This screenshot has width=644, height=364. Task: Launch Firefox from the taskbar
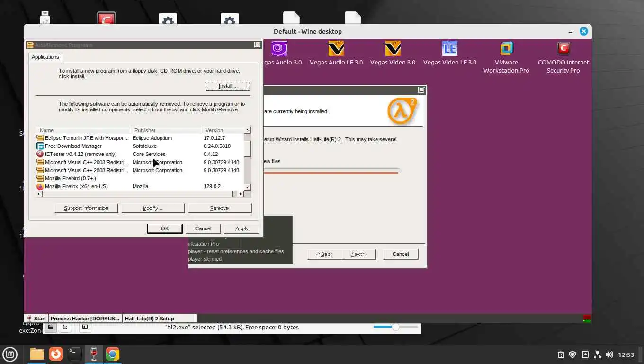pos(56,354)
